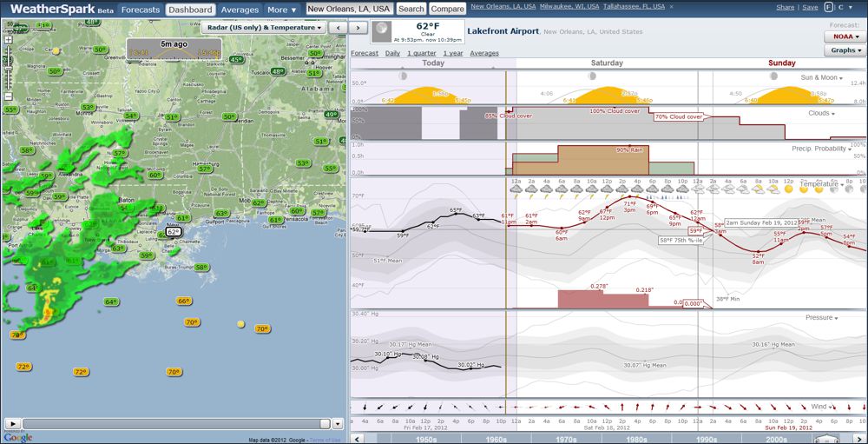The width and height of the screenshot is (868, 444).
Task: Open the Graphs dropdown
Action: [845, 50]
